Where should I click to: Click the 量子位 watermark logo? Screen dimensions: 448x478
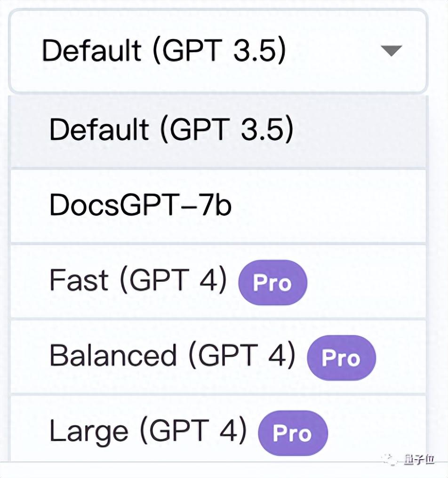coord(412,460)
